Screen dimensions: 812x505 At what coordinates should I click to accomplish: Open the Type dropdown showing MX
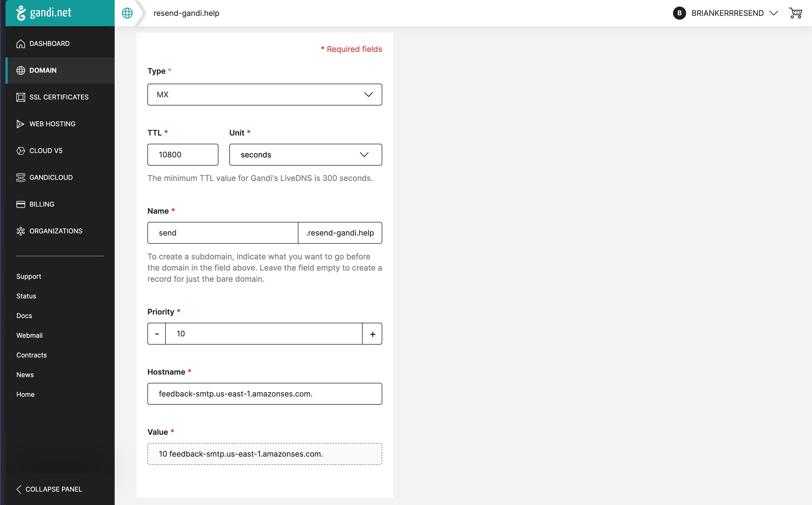(x=265, y=95)
